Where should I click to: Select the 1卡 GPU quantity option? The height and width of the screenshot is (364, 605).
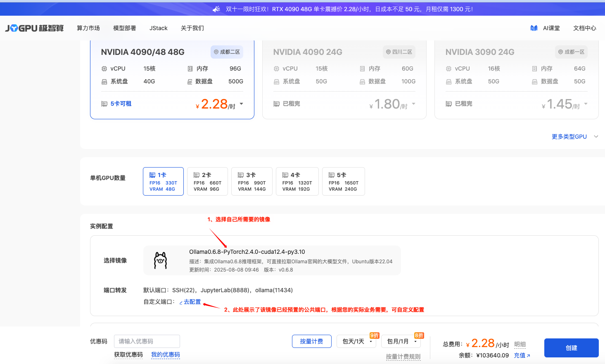[x=163, y=181]
